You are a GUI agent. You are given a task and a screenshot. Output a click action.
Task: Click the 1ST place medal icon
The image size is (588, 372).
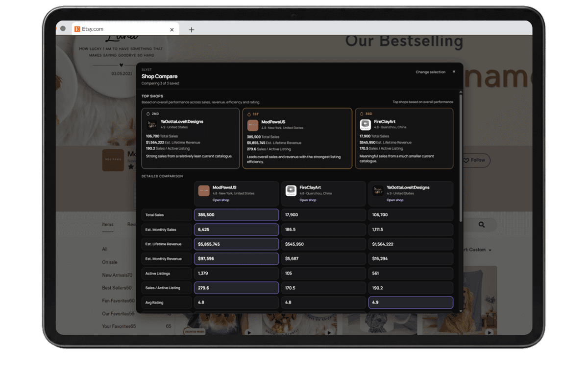tap(249, 114)
